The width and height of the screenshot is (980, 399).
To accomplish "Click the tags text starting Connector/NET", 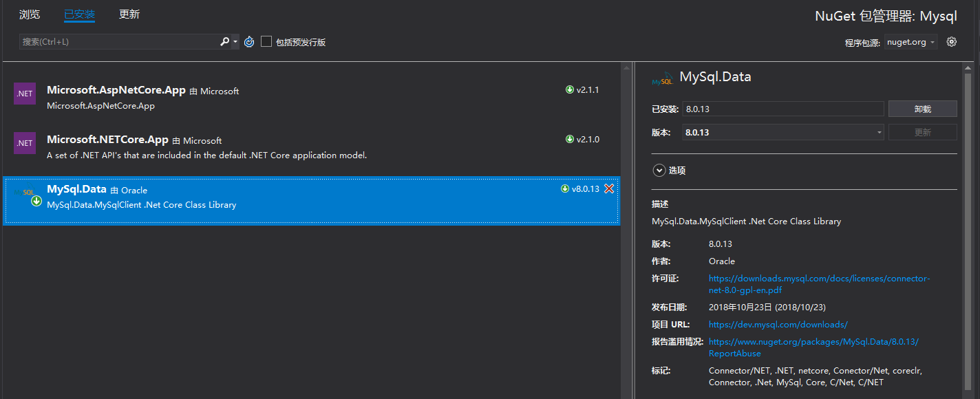I will pyautogui.click(x=816, y=376).
